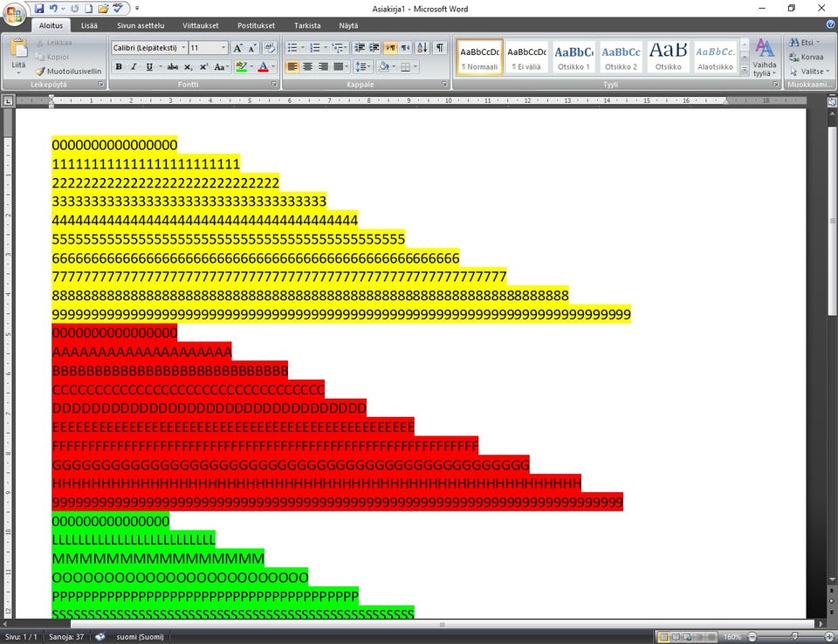Set right-to-left text direction
The image size is (838, 644).
coord(406,48)
